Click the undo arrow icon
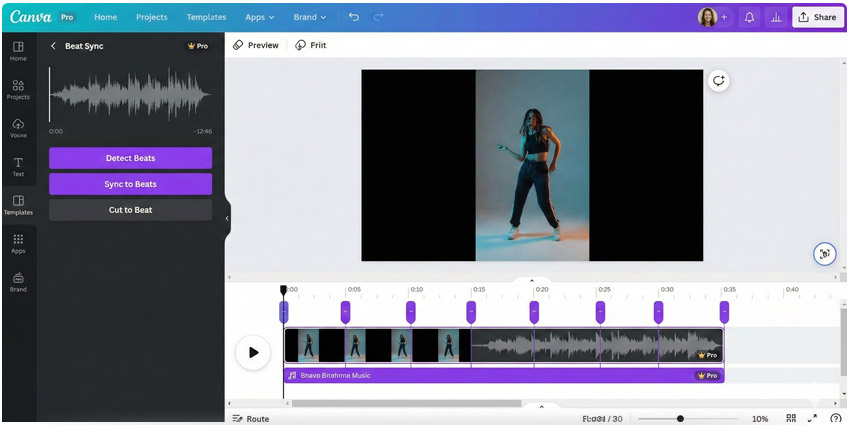This screenshot has height=431, width=850. click(x=354, y=17)
